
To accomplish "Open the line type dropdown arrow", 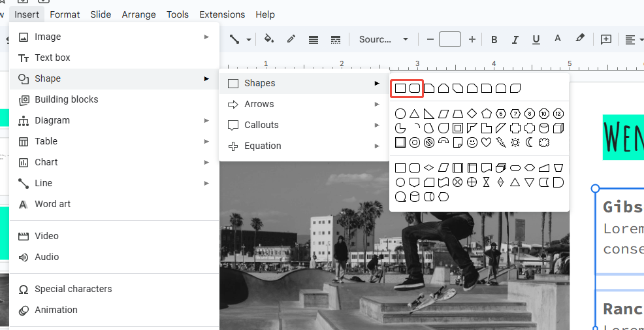I will pyautogui.click(x=248, y=40).
